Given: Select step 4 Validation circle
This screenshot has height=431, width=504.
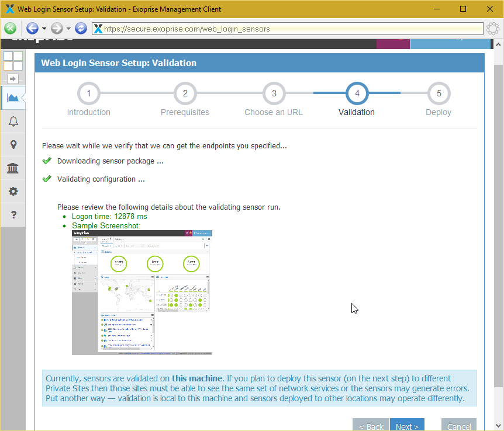Looking at the screenshot, I should click(x=357, y=93).
